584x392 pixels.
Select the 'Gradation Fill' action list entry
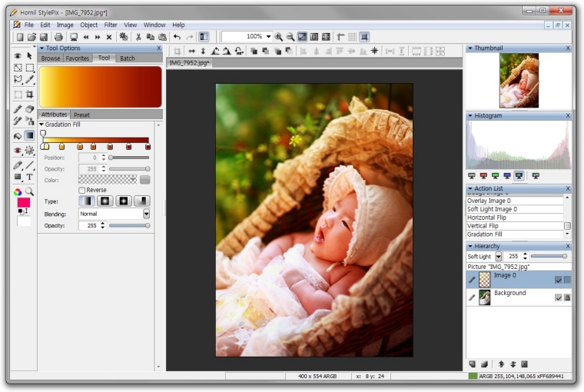point(515,234)
